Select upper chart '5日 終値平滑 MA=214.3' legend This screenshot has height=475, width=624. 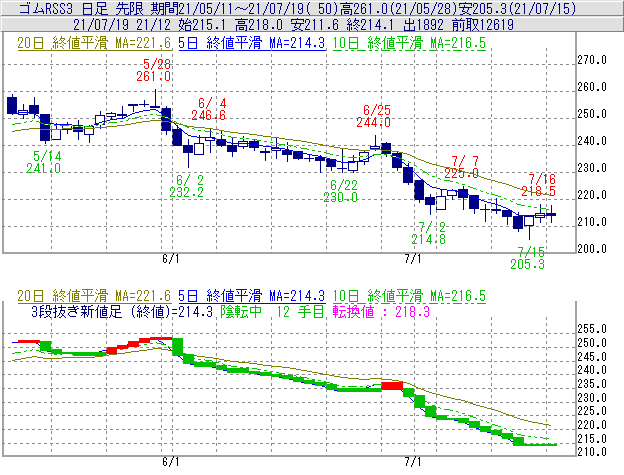click(x=252, y=43)
